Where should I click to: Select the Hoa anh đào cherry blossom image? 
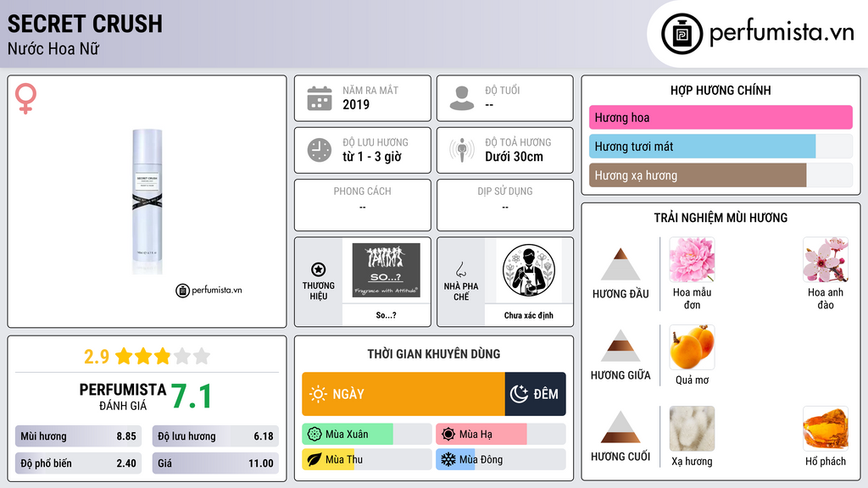tap(826, 260)
